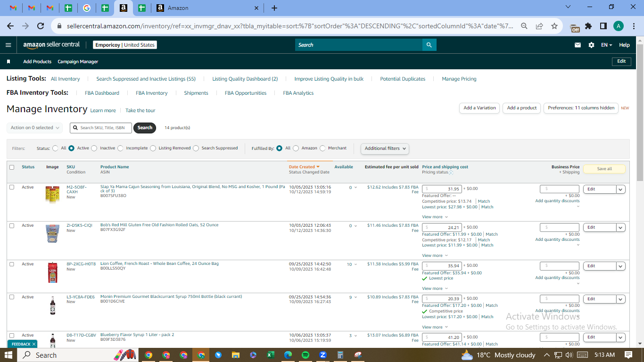Viewport: 644px width, 362px height.
Task: Click the Search button next to SKU field
Action: pyautogui.click(x=145, y=128)
